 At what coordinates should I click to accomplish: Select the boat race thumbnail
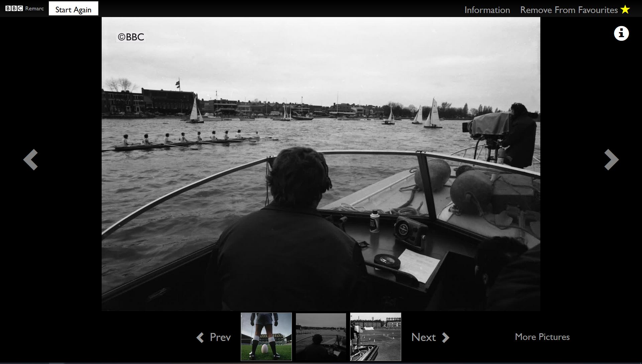tap(321, 337)
